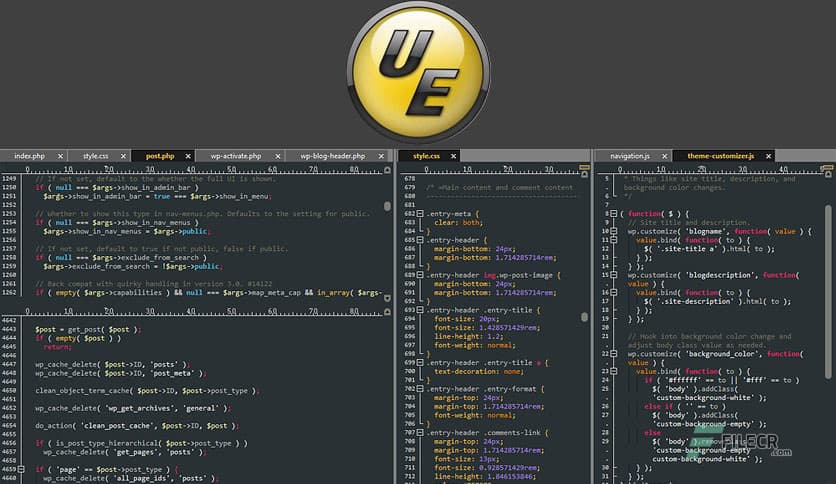
Task: Close the index.php tab
Action: pos(60,156)
